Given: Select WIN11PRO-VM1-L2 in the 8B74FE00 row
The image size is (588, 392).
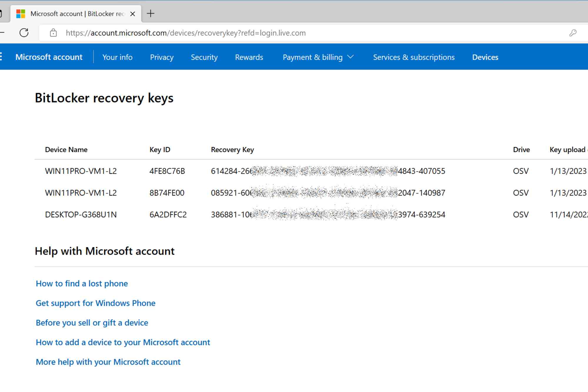Looking at the screenshot, I should (81, 193).
